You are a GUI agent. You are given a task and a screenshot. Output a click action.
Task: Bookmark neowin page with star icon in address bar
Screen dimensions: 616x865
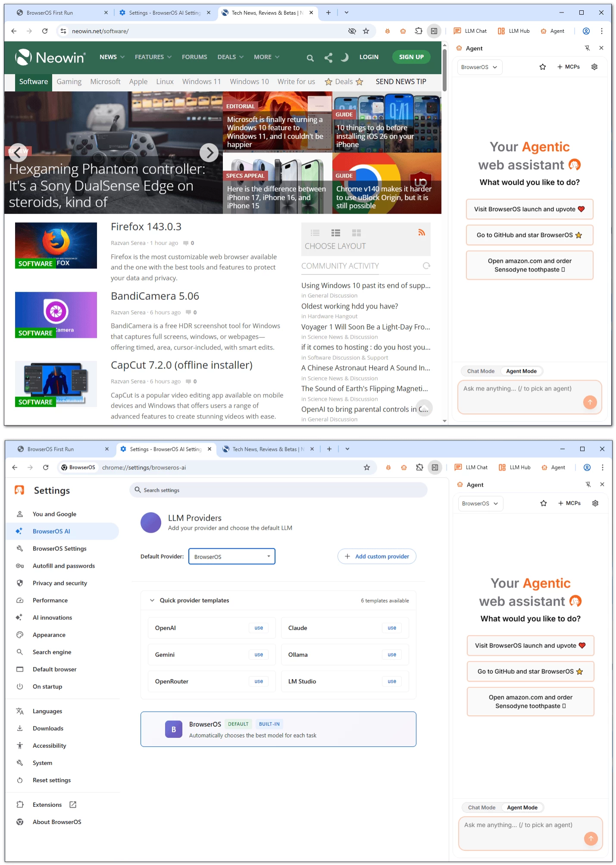click(366, 31)
